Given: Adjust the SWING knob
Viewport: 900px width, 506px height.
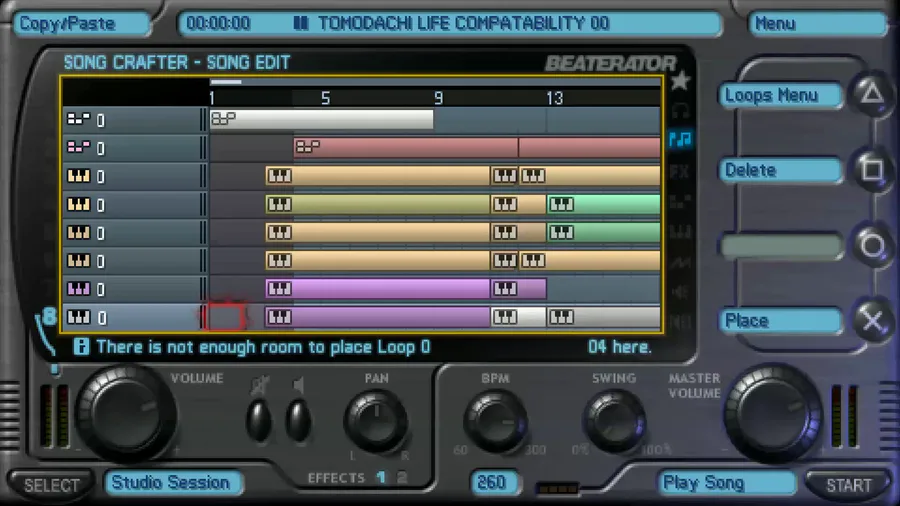Looking at the screenshot, I should click(x=614, y=422).
